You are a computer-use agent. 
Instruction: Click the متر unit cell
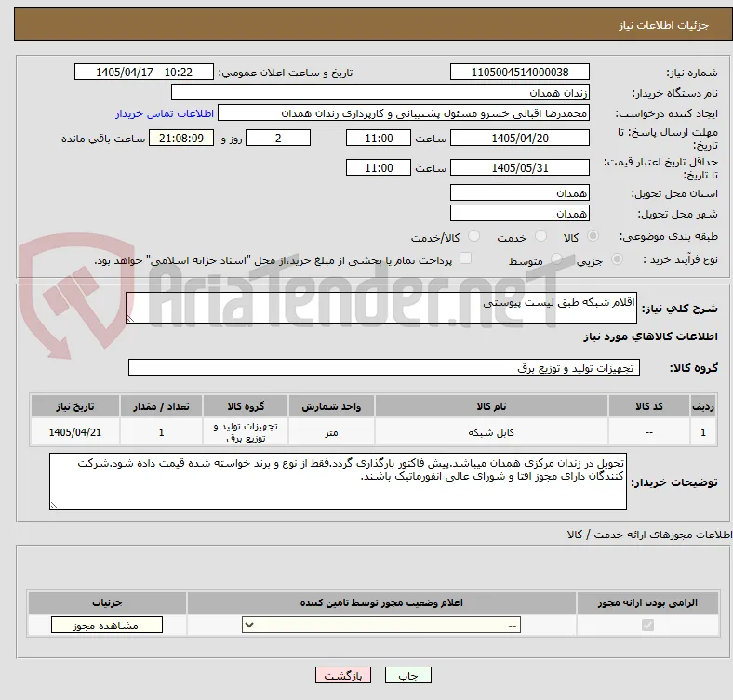tap(331, 432)
